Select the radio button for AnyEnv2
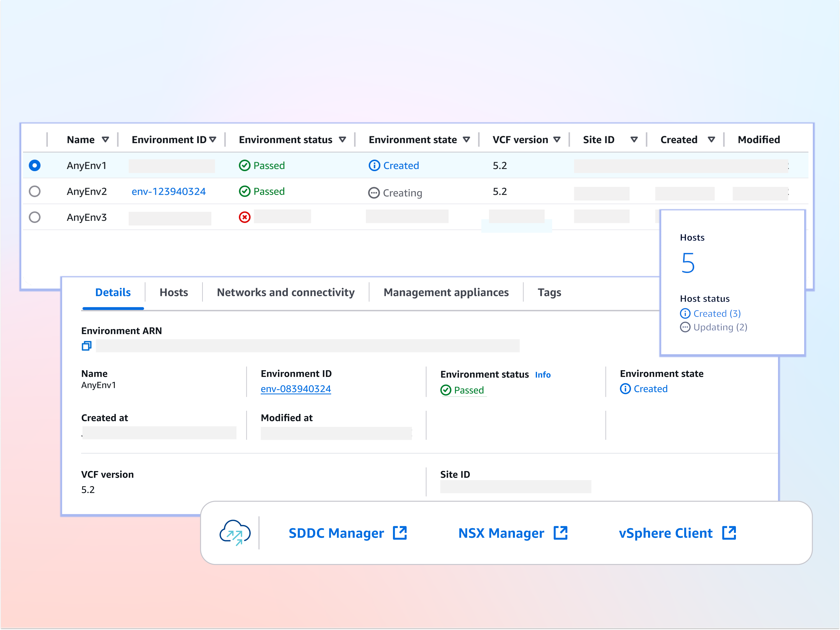 click(x=34, y=191)
